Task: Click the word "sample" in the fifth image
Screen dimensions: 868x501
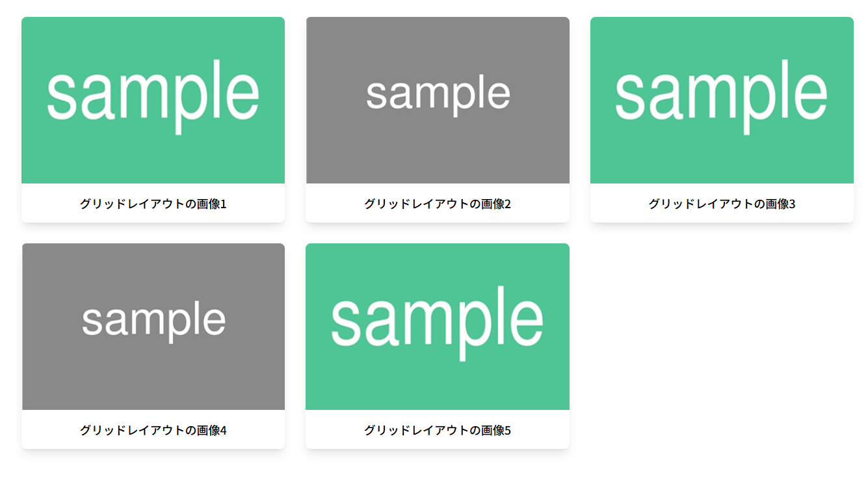Action: click(438, 321)
